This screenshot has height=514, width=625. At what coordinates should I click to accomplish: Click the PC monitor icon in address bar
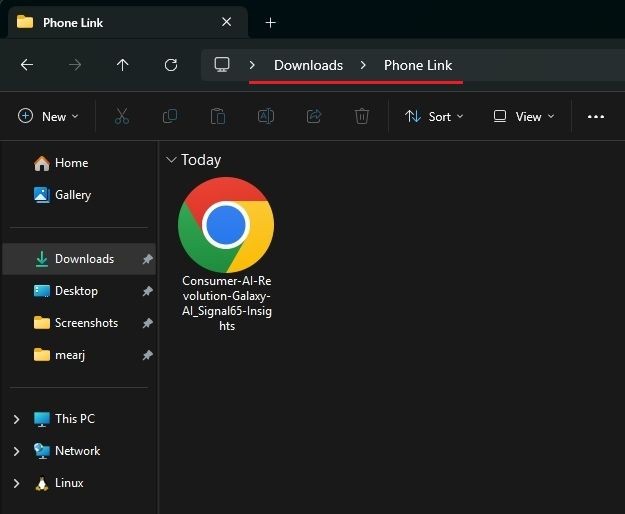coord(222,65)
